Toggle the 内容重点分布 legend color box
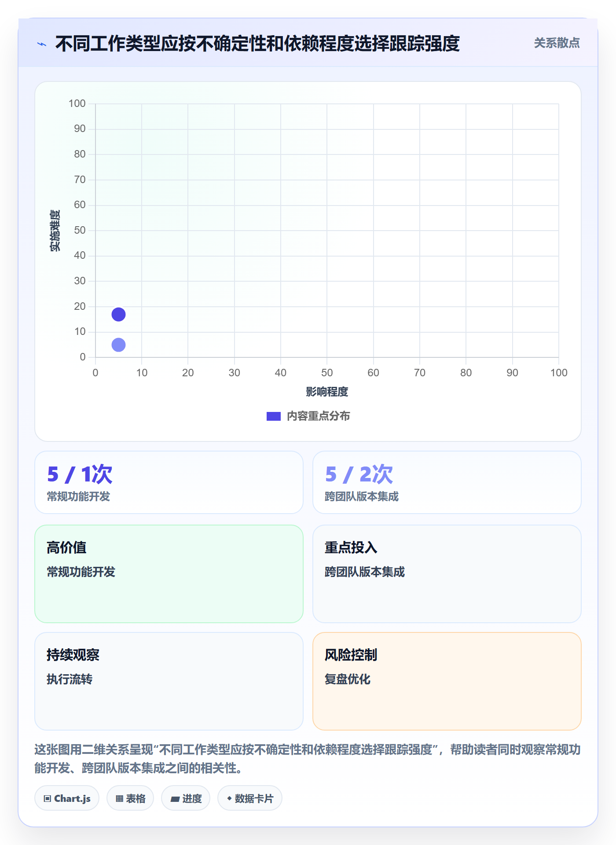This screenshot has width=616, height=845. click(273, 416)
